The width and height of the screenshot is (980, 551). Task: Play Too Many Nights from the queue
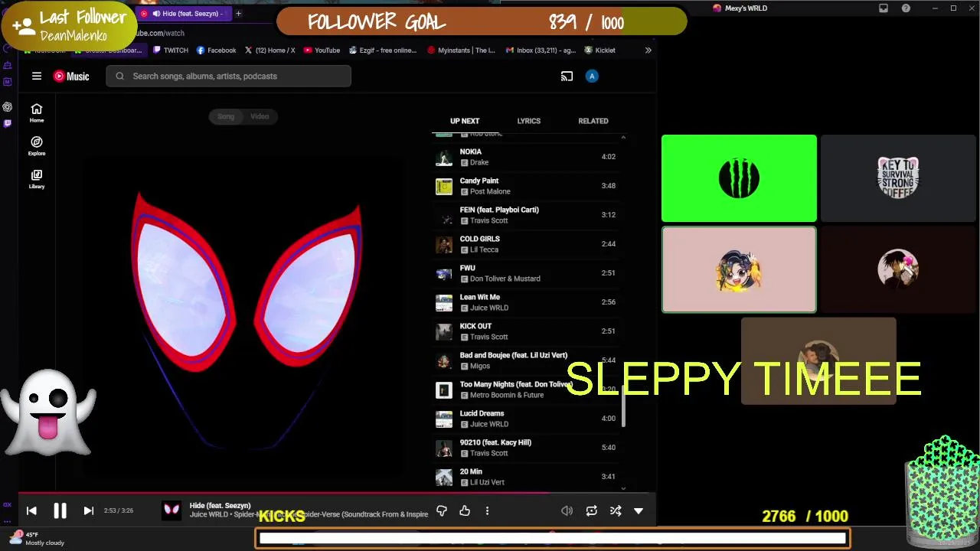[528, 390]
